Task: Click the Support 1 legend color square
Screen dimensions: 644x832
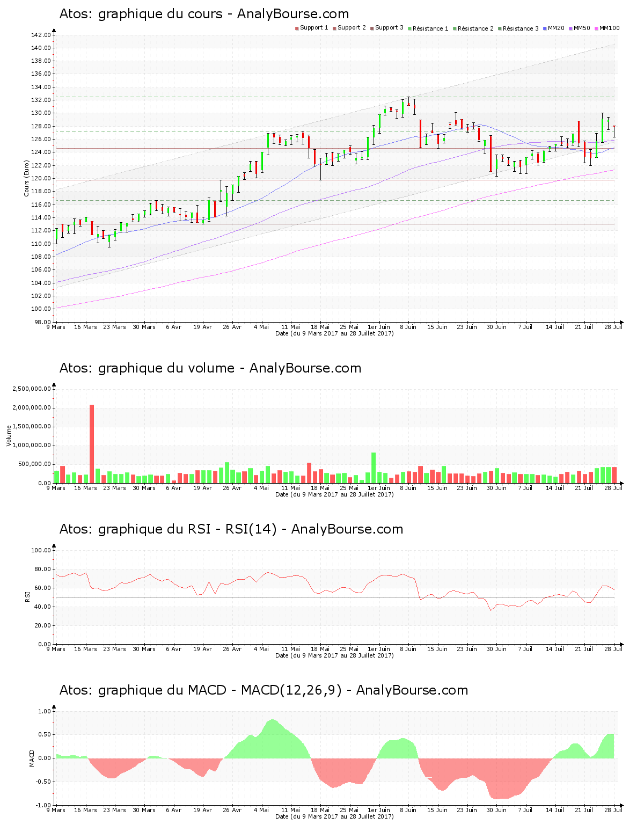Action: (x=297, y=28)
